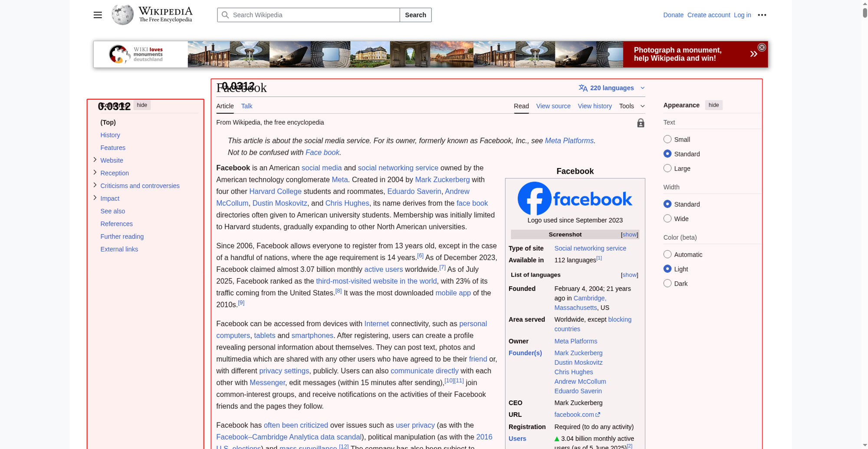Click the banner's double-arrow icon
Viewport: 868px width, 449px height.
pos(754,54)
